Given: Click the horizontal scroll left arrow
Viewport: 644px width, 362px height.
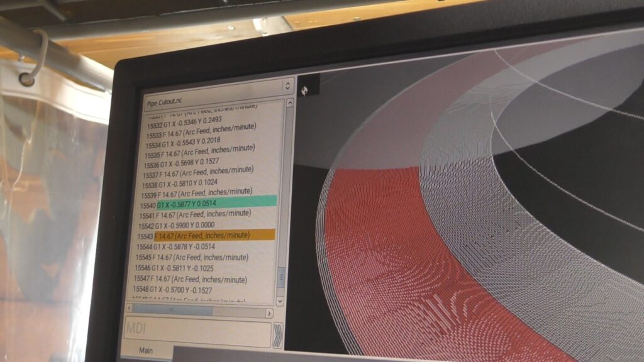Looking at the screenshot, I should (x=130, y=307).
